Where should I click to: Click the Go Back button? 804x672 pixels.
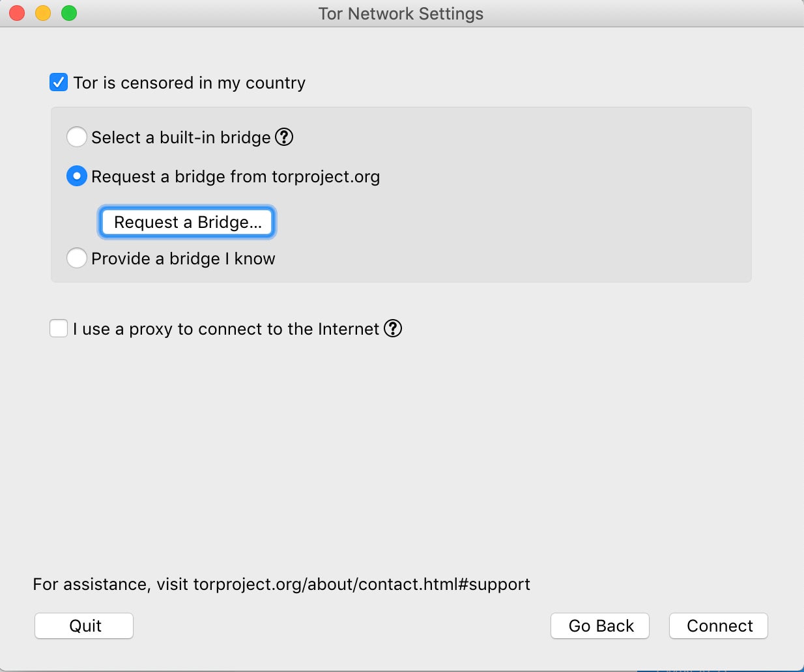[600, 626]
